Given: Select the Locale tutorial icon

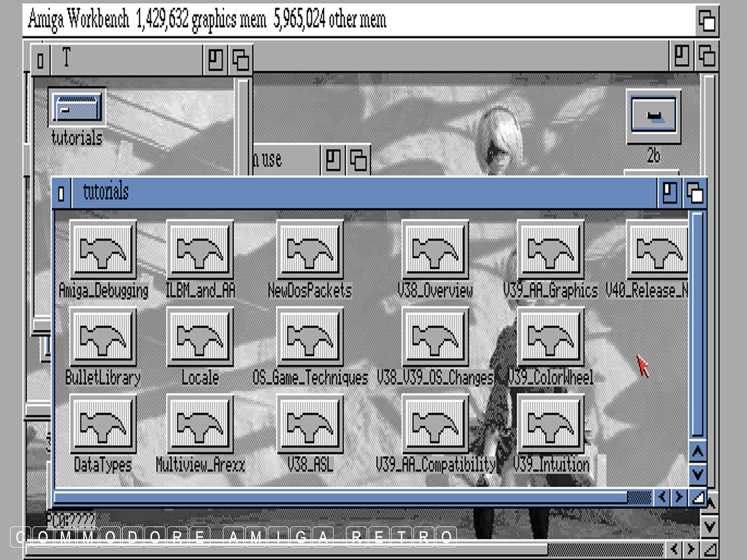Looking at the screenshot, I should [200, 337].
